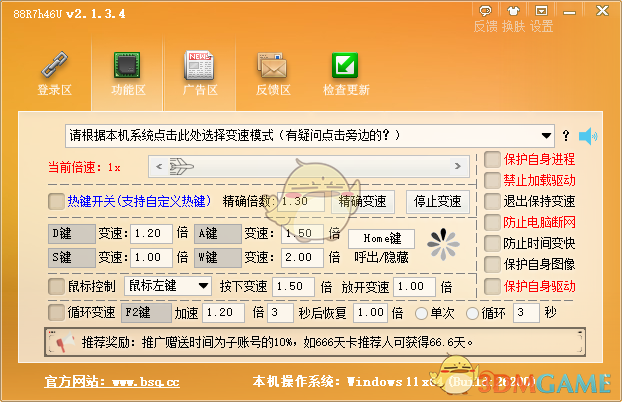Click the S键 hotkey field

tap(72, 258)
